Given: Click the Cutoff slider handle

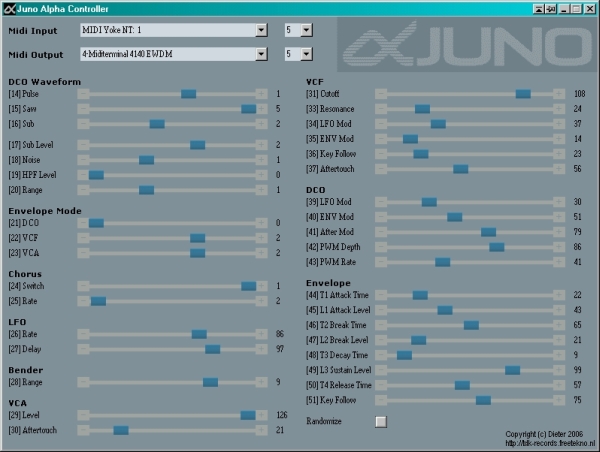Looking at the screenshot, I should pyautogui.click(x=523, y=94).
